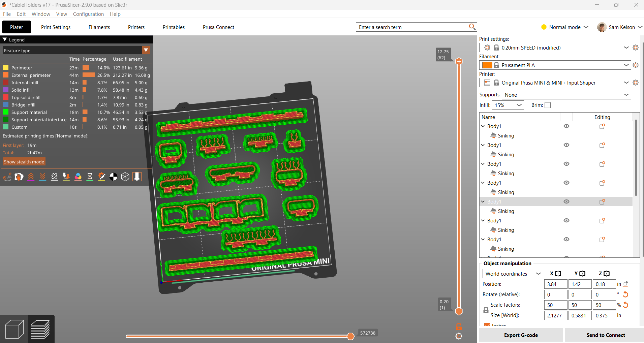Go to Printables tab

(174, 27)
